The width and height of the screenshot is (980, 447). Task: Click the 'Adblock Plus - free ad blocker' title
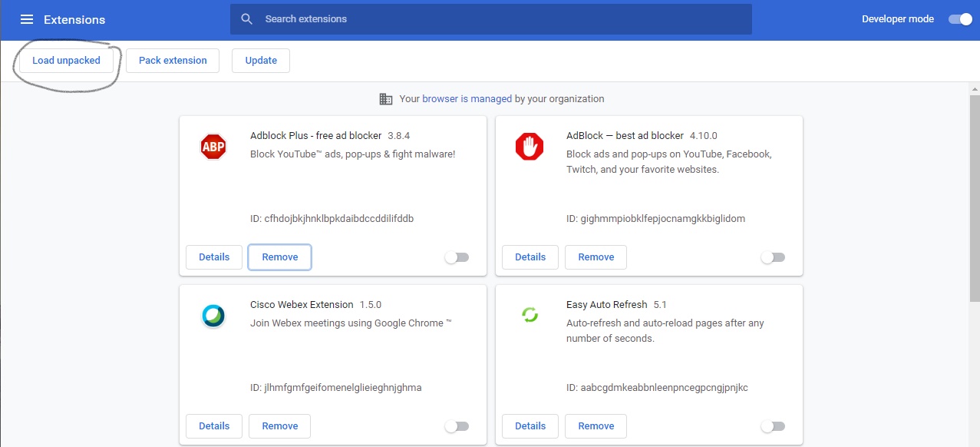tap(315, 136)
